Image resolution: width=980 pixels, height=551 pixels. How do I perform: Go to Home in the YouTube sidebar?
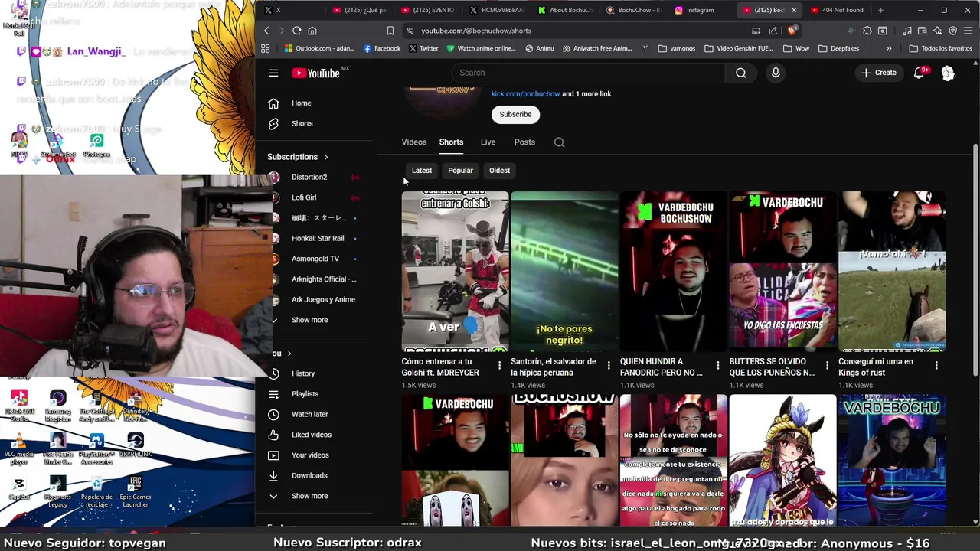pyautogui.click(x=301, y=103)
